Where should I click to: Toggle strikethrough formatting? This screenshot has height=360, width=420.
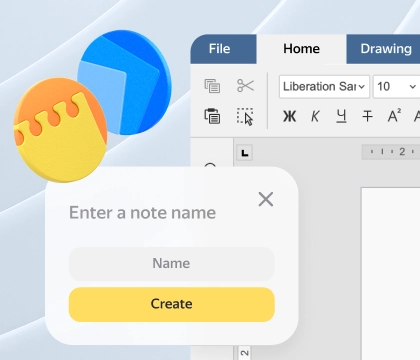tap(367, 116)
